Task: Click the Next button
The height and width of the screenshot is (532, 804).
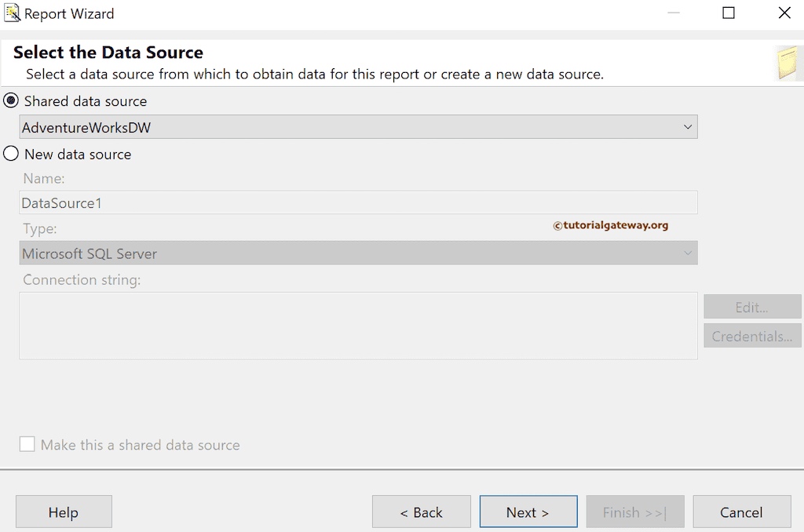Action: (528, 512)
